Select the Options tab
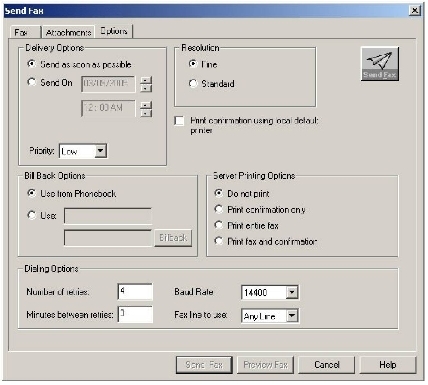This screenshot has height=385, width=428. (x=114, y=31)
